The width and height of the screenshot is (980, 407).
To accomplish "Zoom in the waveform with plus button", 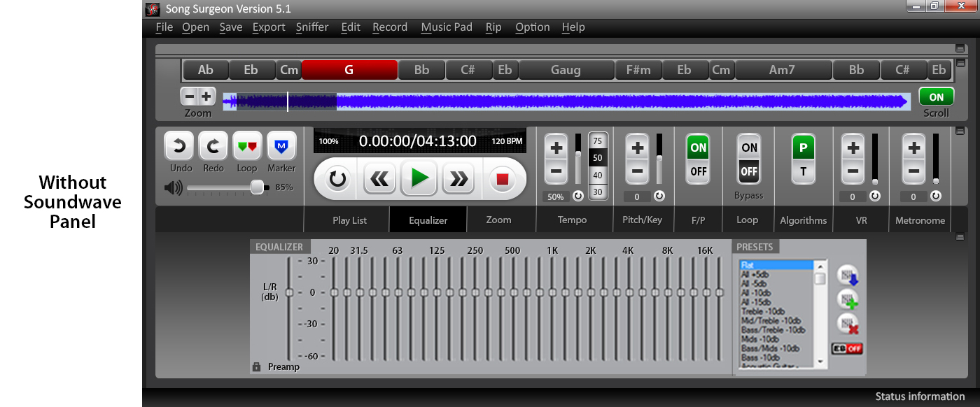I will pyautogui.click(x=206, y=97).
